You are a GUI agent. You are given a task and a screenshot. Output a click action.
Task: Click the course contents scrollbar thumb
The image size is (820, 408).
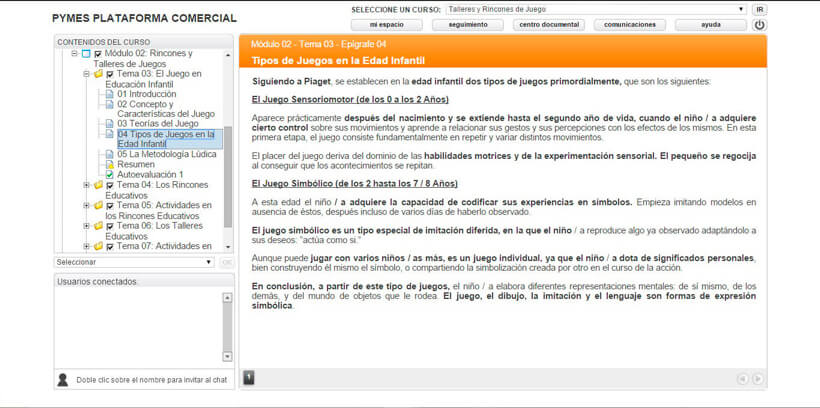point(228,177)
